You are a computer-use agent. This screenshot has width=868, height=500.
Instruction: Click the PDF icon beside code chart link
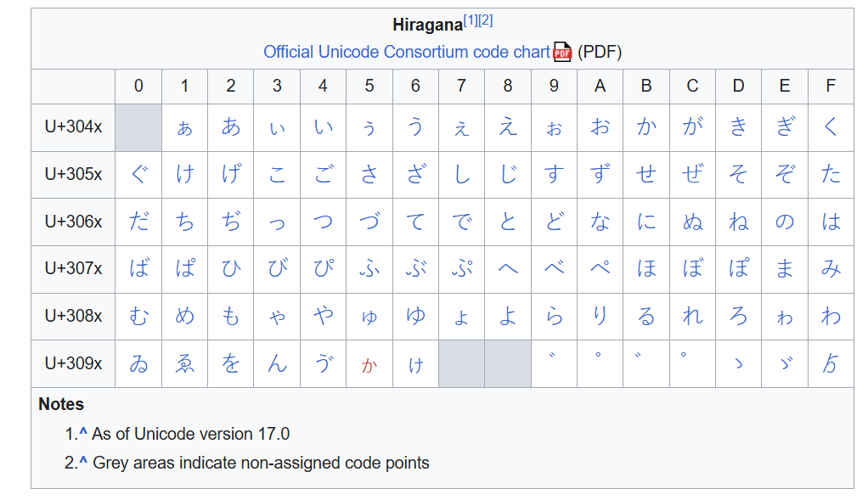tap(562, 52)
